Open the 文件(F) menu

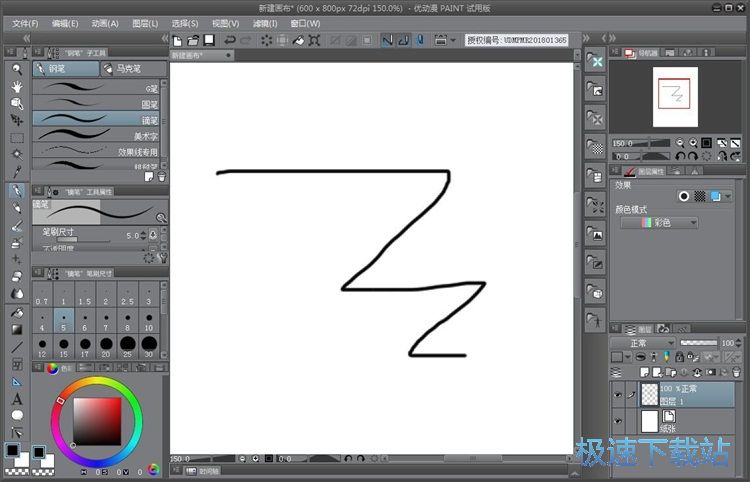(25, 23)
